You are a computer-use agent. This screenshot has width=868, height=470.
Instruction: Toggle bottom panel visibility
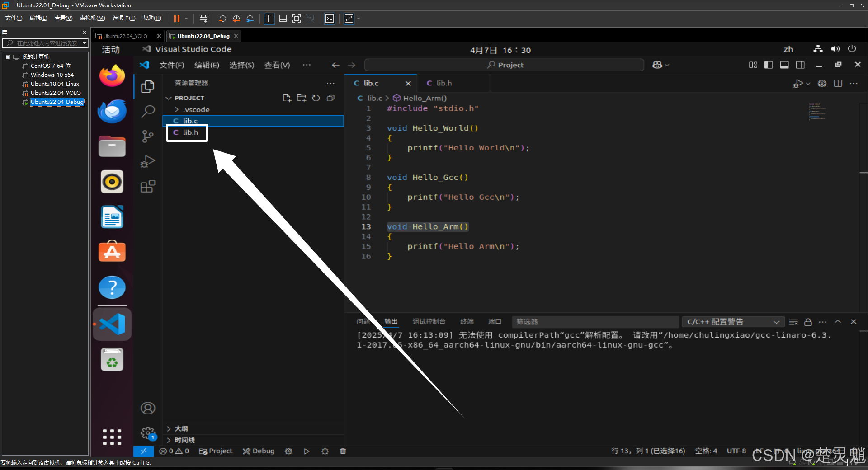[x=784, y=65]
